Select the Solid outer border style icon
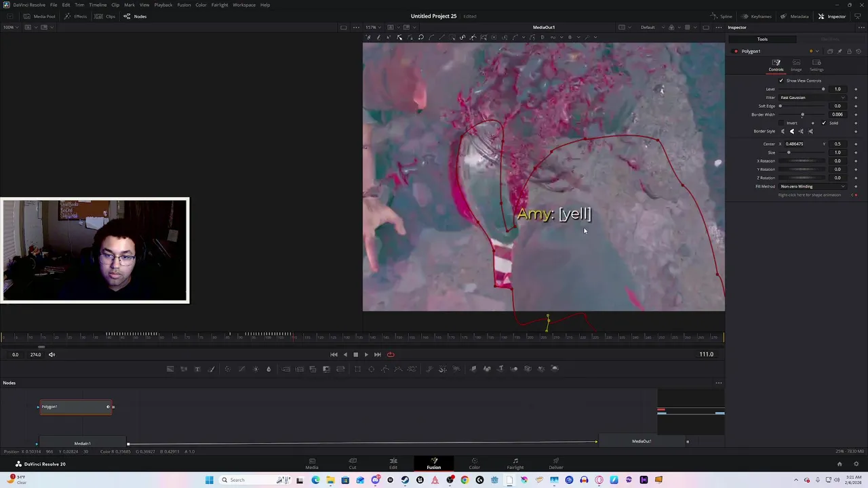This screenshot has width=868, height=488. [x=792, y=131]
